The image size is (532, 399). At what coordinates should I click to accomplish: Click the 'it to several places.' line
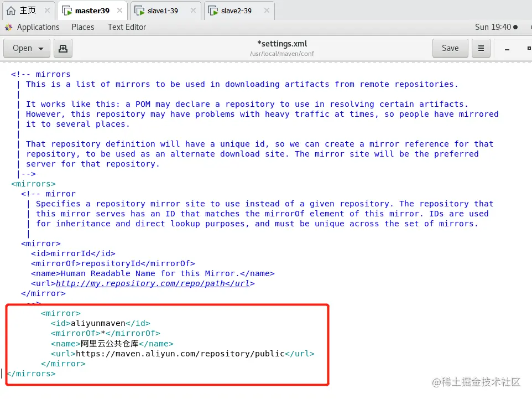tap(77, 125)
